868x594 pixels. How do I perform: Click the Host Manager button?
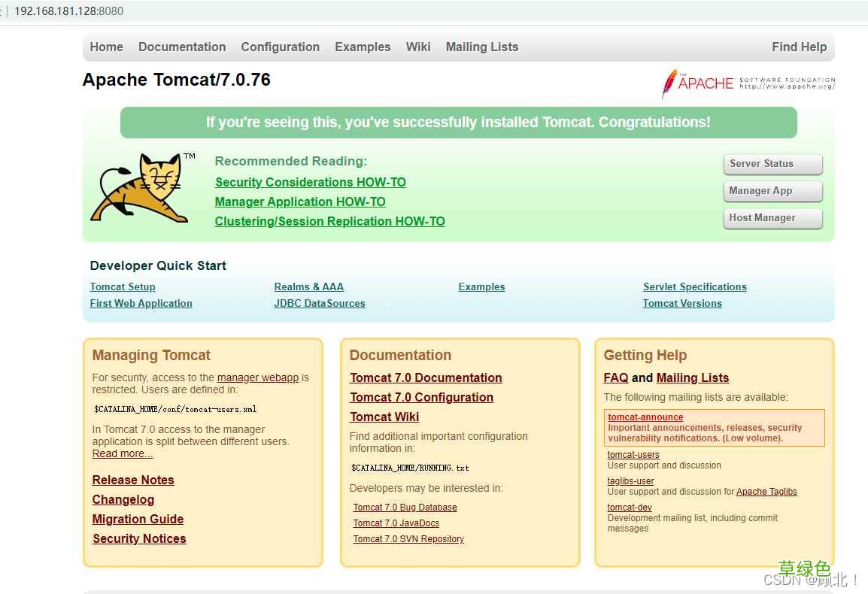coord(772,218)
